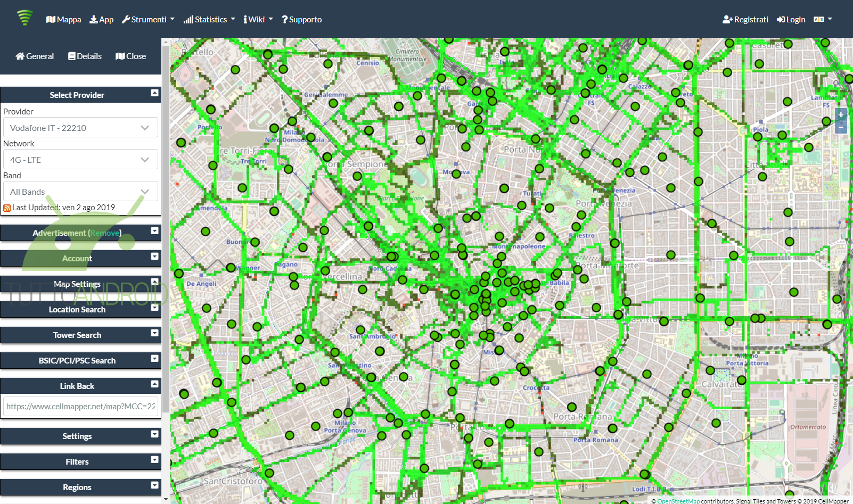Select tower marker near Gerusalemme label
The width and height of the screenshot is (853, 504).
coord(333,103)
